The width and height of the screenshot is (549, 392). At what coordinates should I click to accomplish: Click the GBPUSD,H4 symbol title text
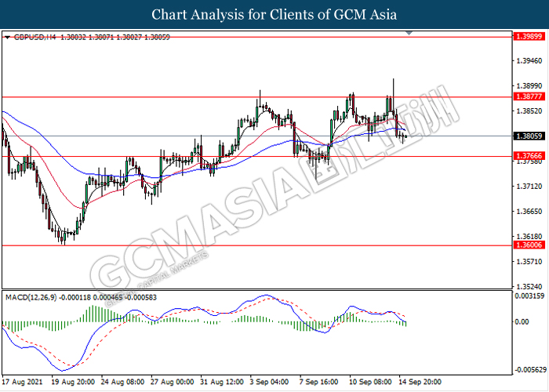[35, 37]
